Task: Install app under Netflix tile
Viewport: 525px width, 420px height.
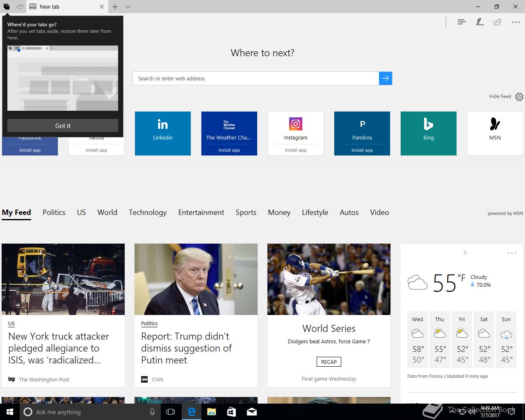Action: click(x=96, y=150)
